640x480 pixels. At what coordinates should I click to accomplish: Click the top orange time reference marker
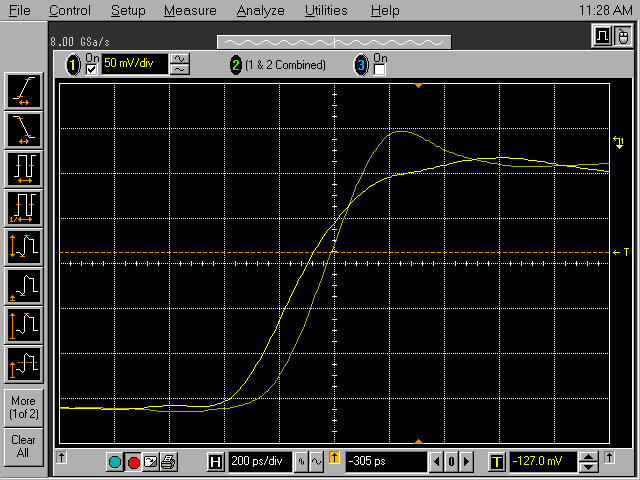(418, 85)
